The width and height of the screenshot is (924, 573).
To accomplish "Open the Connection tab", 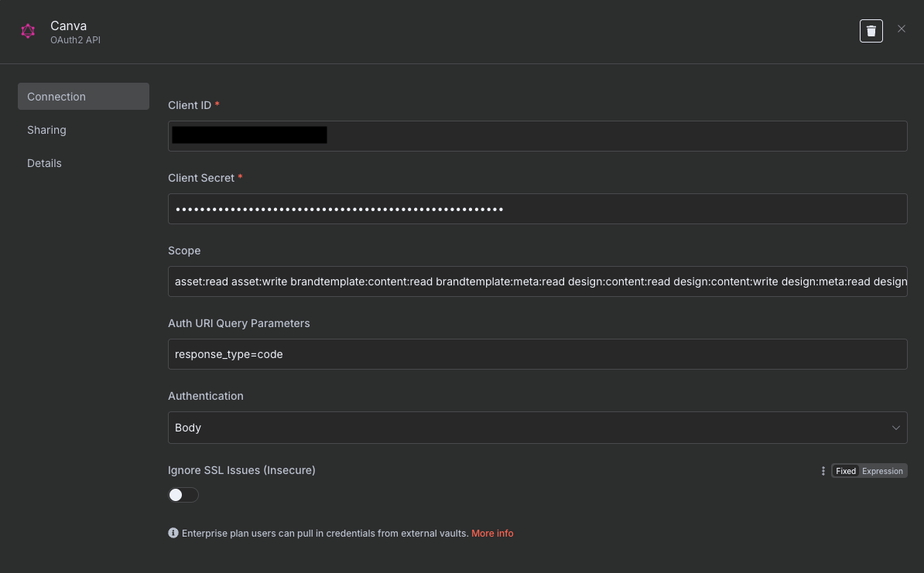I will [84, 97].
